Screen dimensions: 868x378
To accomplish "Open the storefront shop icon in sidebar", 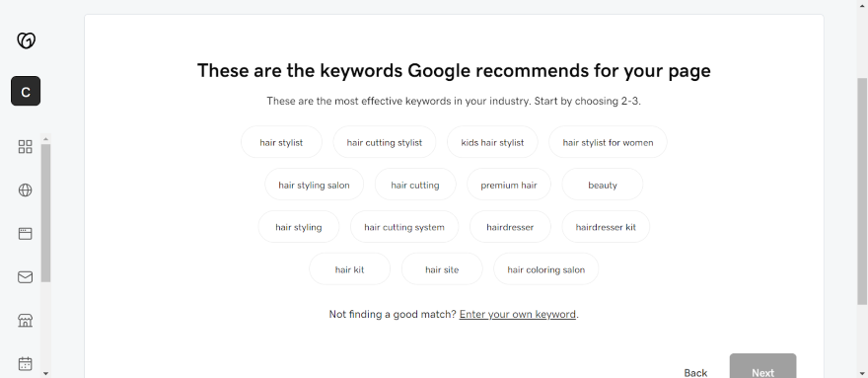I will point(26,321).
